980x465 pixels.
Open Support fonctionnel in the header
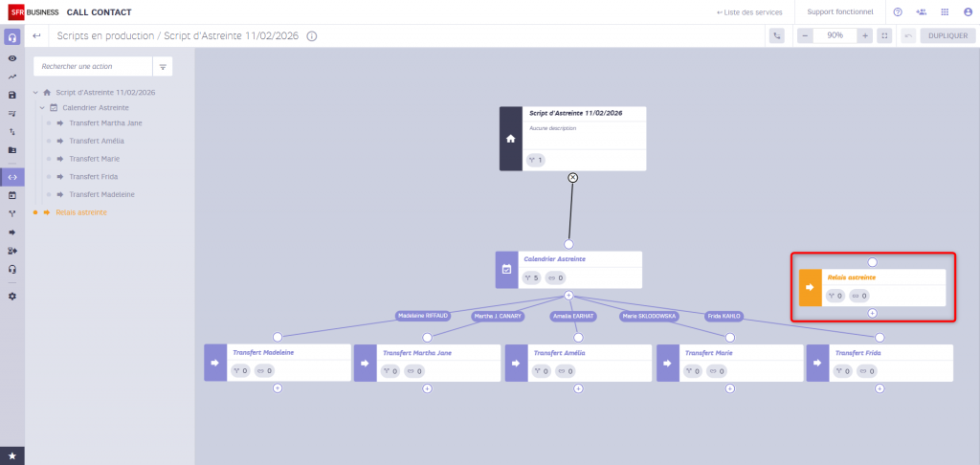click(x=839, y=12)
